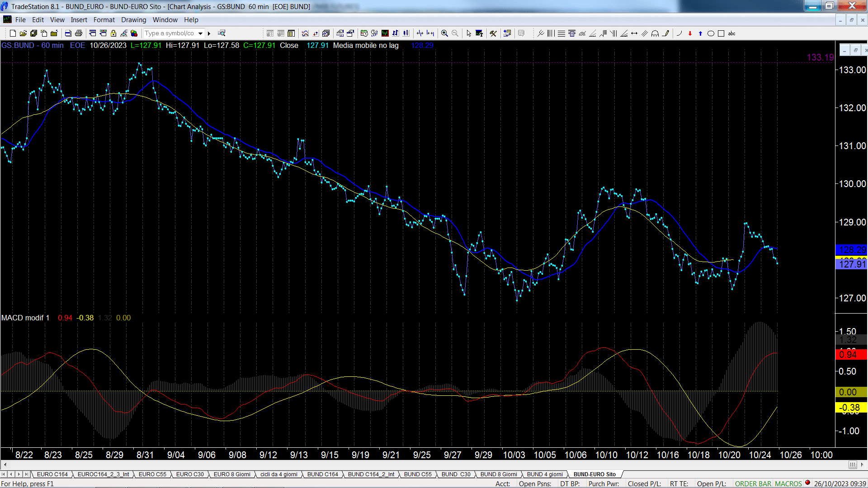Click the pencil drawing tool icon
The width and height of the screenshot is (868, 488).
(x=665, y=33)
